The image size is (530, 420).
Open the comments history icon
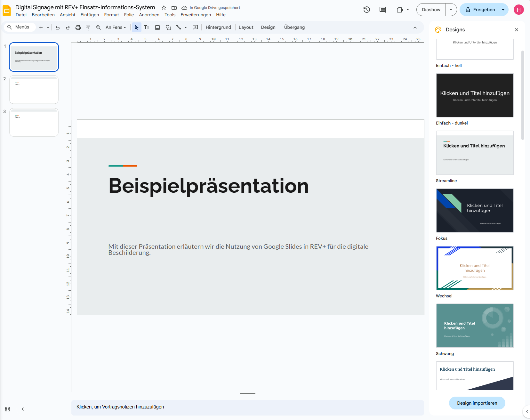(x=382, y=10)
